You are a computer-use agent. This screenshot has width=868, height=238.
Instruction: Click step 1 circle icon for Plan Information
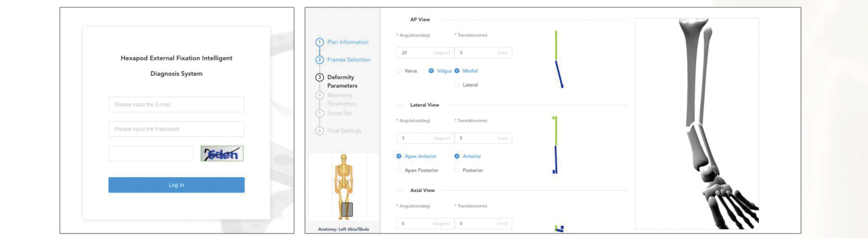tap(319, 42)
